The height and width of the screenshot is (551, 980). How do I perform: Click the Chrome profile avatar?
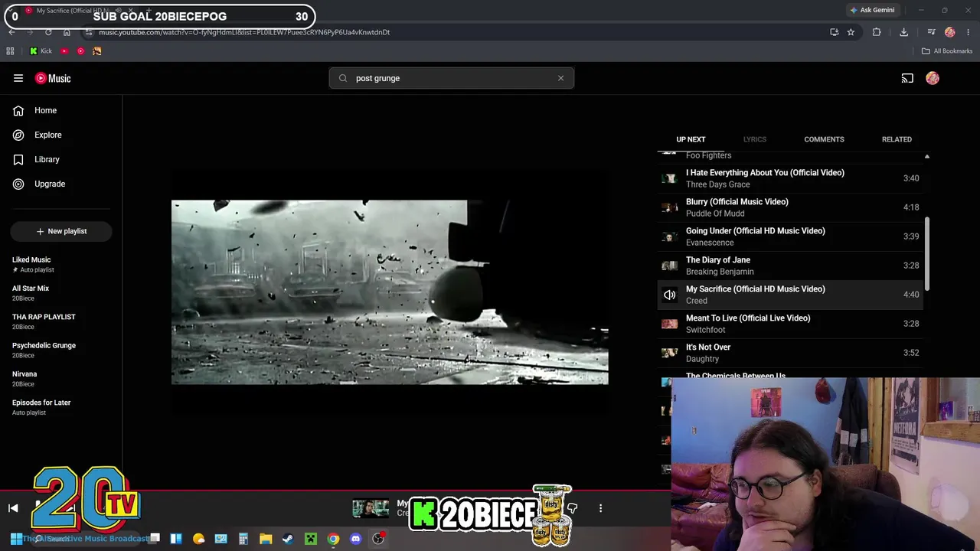[950, 32]
